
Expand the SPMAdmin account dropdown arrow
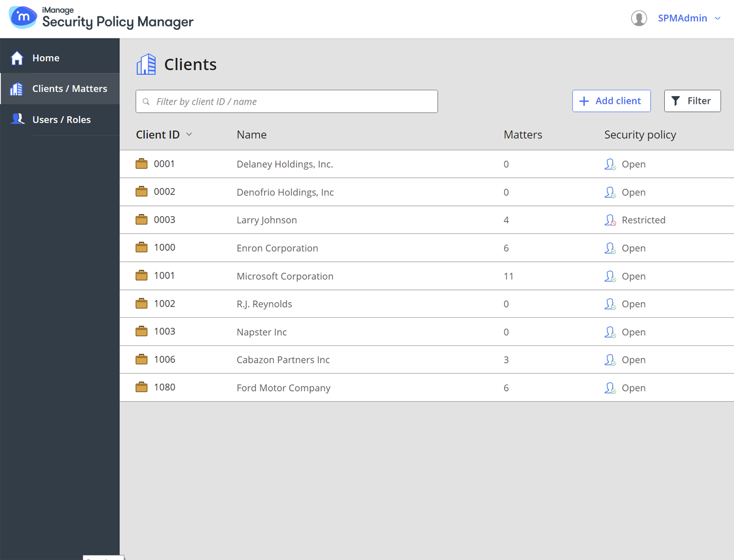pyautogui.click(x=718, y=18)
